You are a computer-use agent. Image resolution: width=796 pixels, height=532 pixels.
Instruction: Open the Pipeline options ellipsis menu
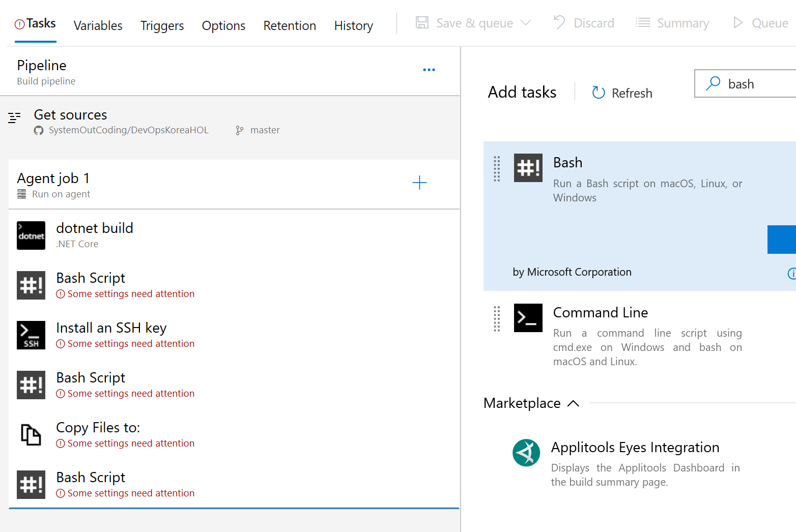click(x=429, y=70)
